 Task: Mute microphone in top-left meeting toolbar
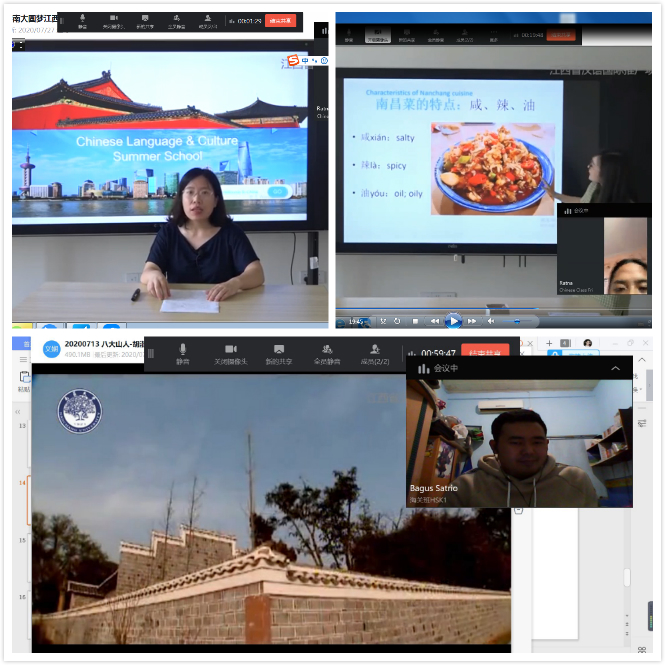[82, 21]
